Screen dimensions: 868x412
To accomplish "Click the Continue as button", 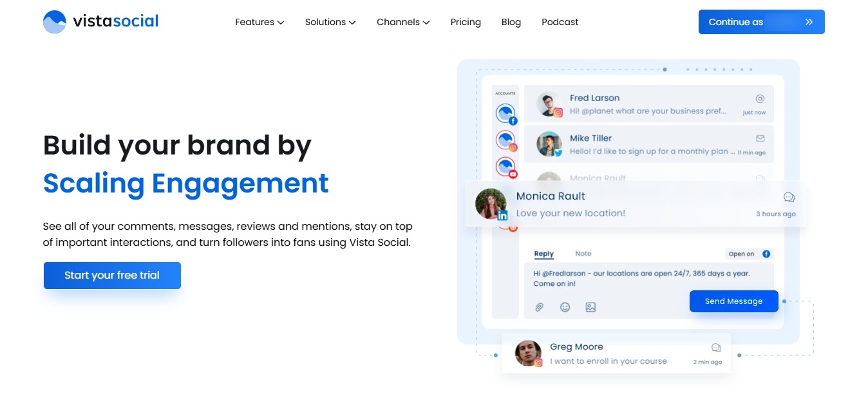I will point(761,22).
